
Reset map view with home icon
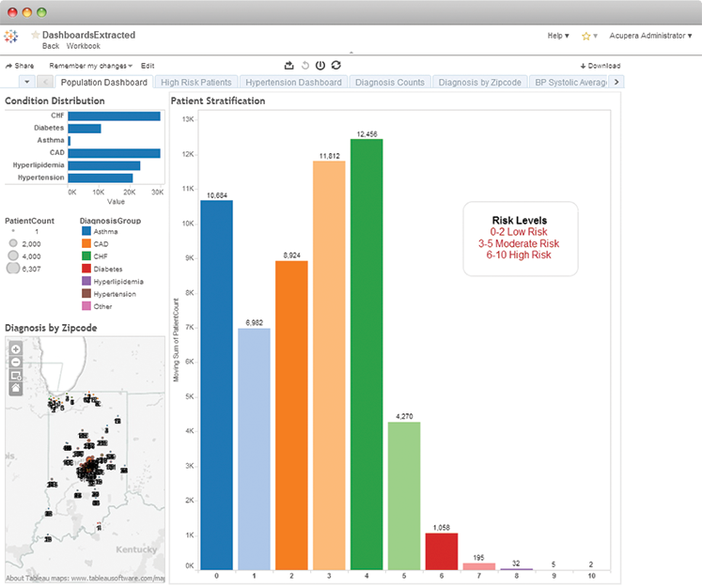[x=15, y=386]
